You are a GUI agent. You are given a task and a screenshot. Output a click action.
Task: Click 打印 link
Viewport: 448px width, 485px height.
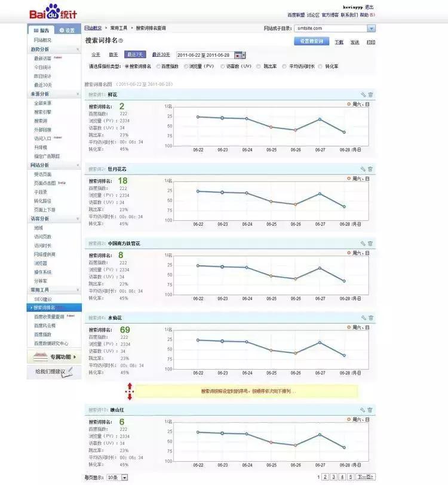click(371, 42)
